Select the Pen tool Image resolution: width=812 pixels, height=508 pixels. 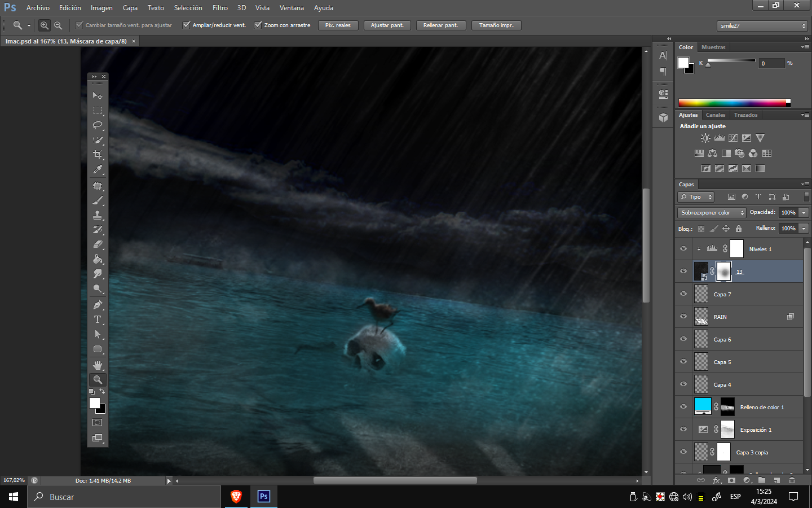tap(98, 305)
